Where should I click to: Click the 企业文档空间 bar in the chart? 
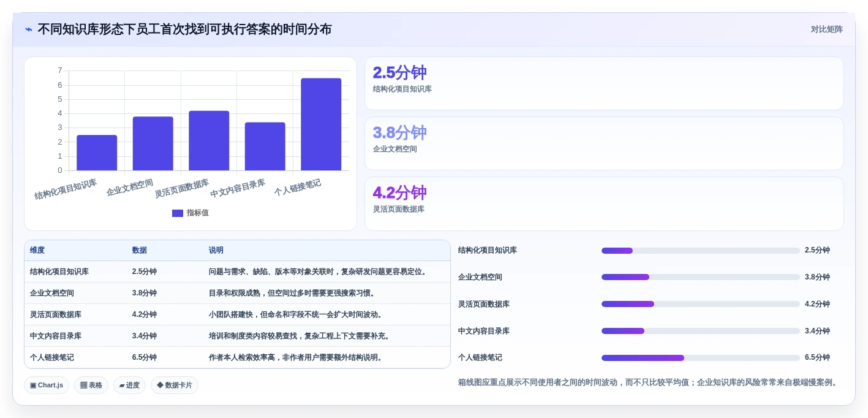pos(153,143)
